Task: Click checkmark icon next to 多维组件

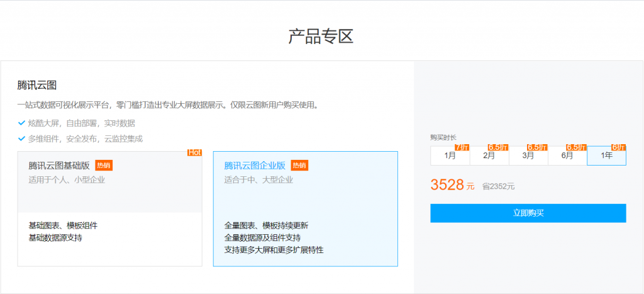Action: click(x=22, y=139)
